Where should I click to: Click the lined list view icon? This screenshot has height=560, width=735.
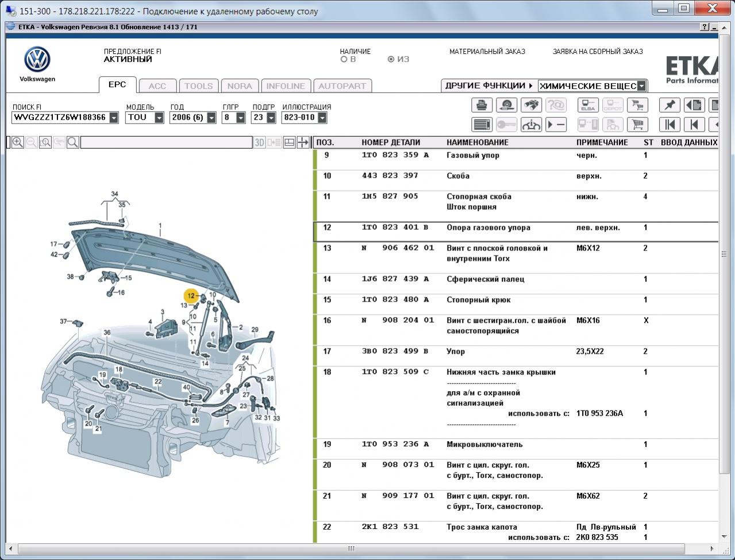[482, 125]
